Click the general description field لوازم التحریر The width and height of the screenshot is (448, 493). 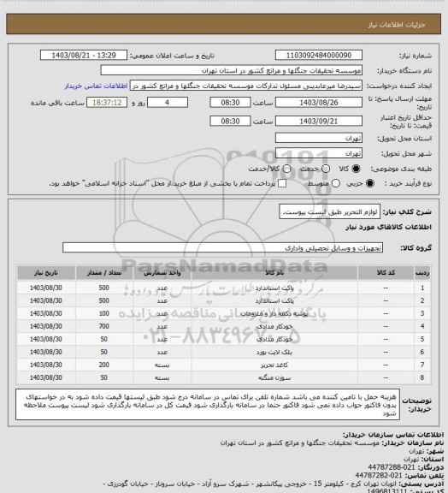(329, 212)
